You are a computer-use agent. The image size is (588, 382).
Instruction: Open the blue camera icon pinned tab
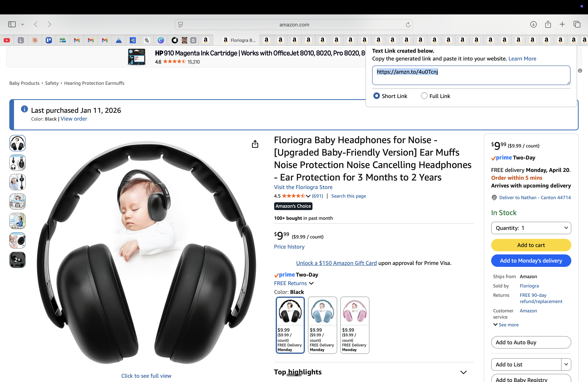click(133, 40)
